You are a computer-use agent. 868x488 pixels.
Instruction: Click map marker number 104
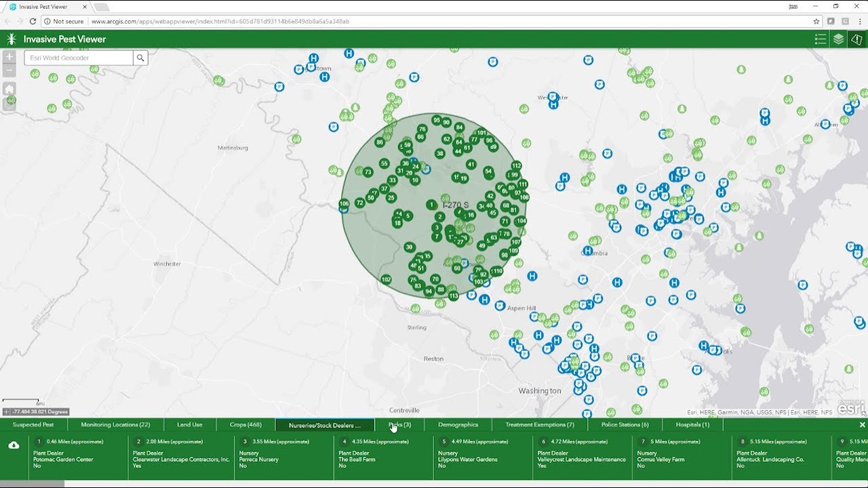[x=521, y=221]
